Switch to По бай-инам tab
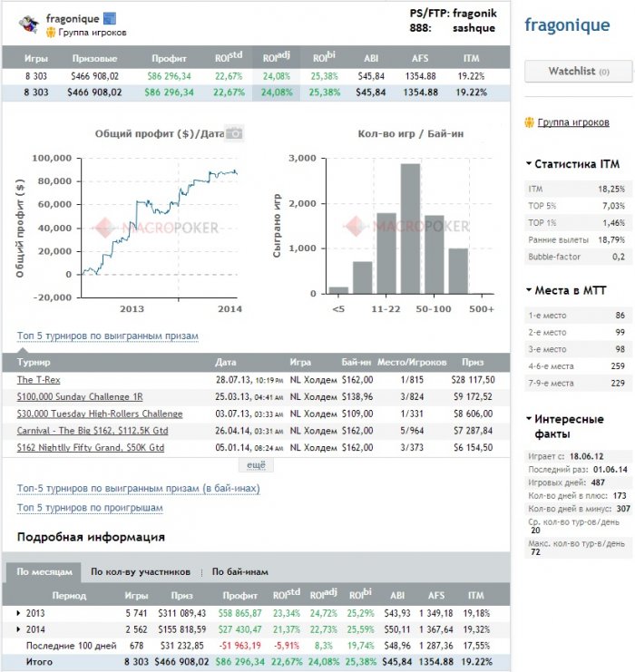 tap(240, 571)
